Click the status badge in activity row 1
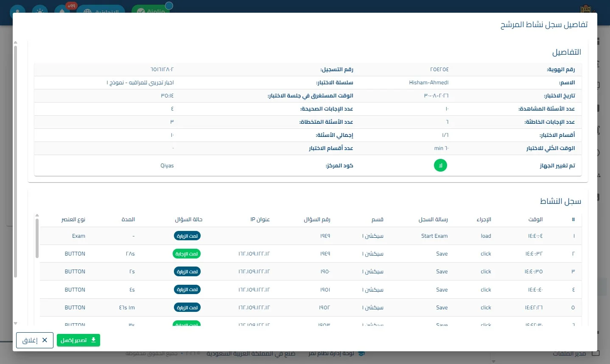Screen dimensions: 610x364 pos(187,236)
